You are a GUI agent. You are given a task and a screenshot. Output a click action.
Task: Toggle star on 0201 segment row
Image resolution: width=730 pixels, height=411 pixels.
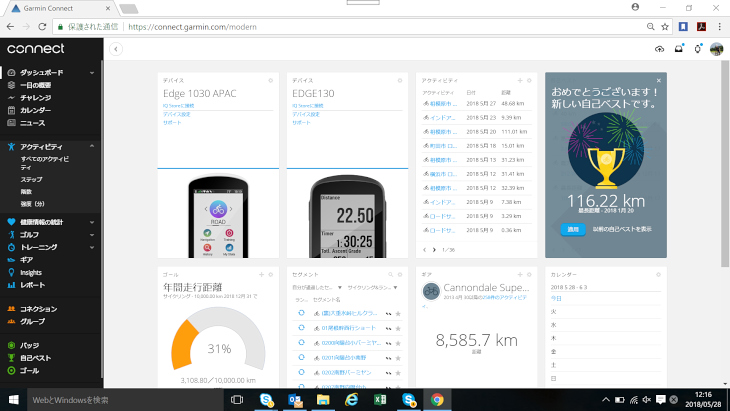(x=398, y=358)
